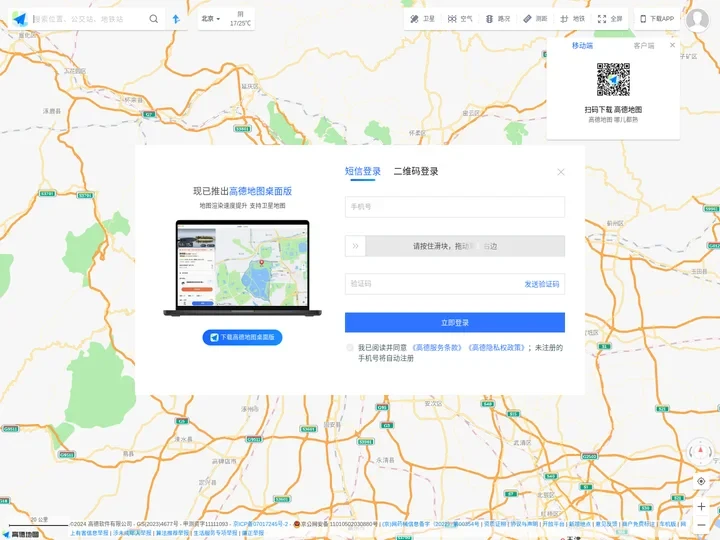720x540 pixels.
Task: Click the compass north indicator
Action: tap(700, 451)
